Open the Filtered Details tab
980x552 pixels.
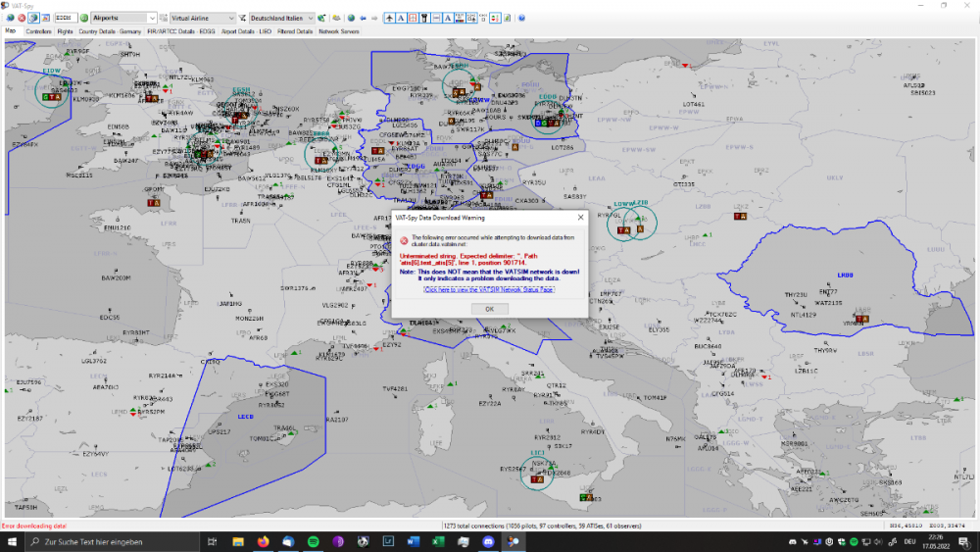click(x=295, y=31)
